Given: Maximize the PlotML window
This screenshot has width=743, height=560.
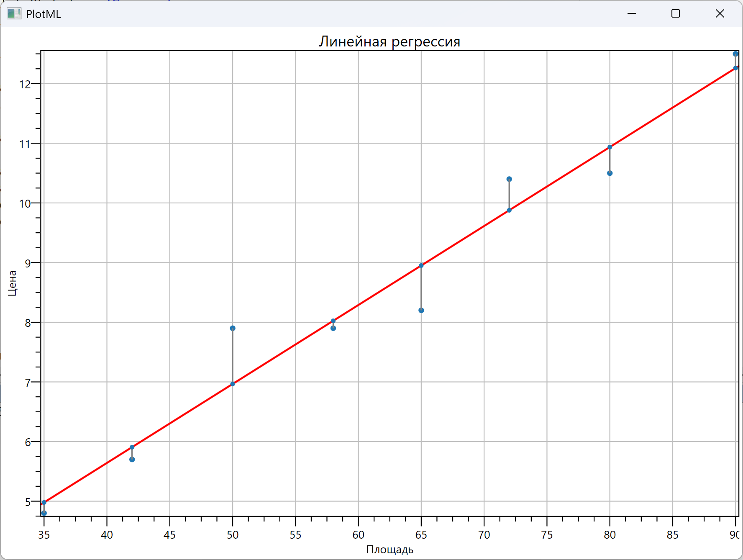Looking at the screenshot, I should pos(676,14).
